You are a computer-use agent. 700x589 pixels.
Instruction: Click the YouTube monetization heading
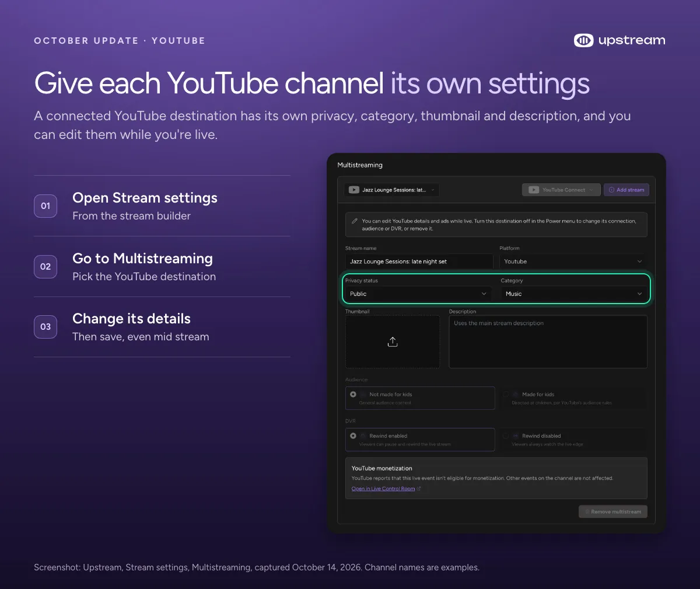[x=382, y=468]
